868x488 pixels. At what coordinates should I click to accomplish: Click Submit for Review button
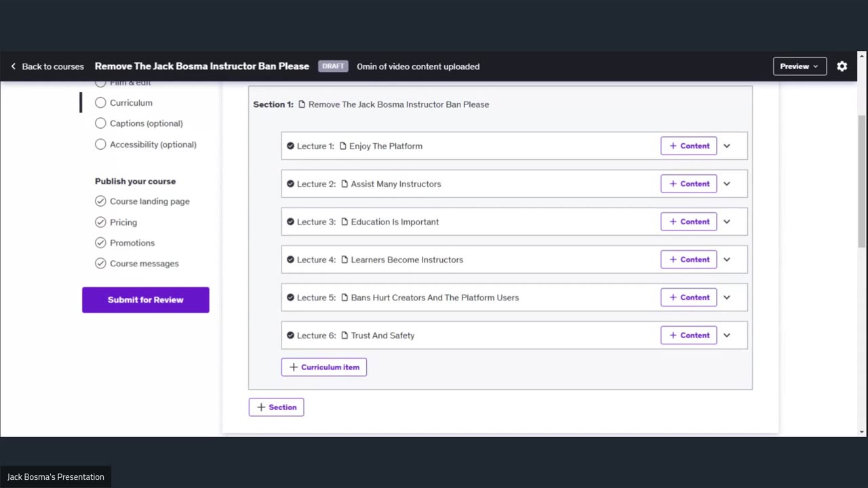click(x=146, y=300)
